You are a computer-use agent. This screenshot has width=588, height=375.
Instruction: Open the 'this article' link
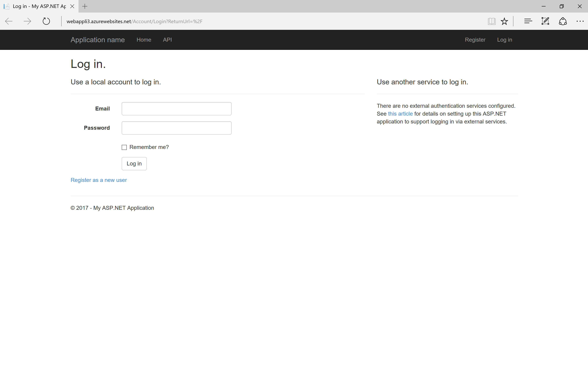tap(400, 114)
